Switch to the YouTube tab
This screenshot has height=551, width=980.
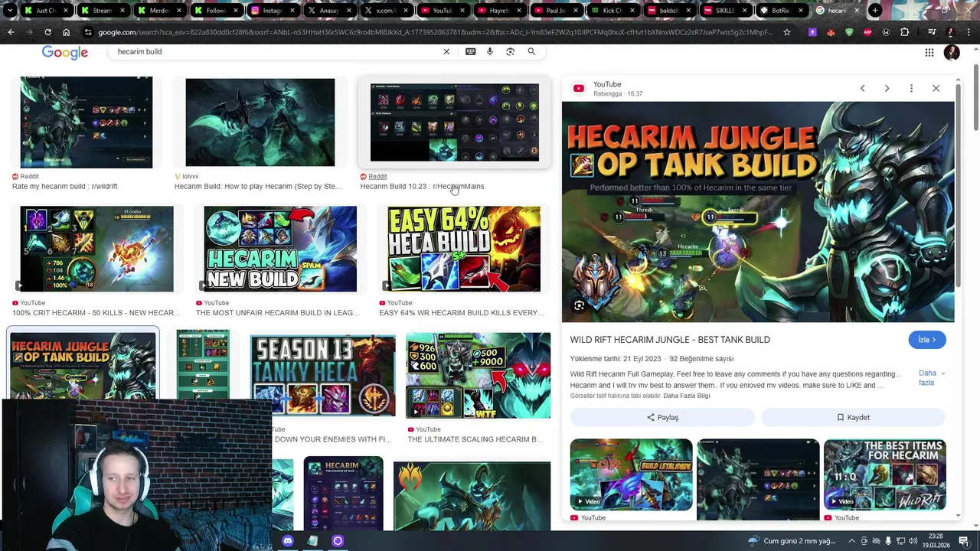(444, 11)
